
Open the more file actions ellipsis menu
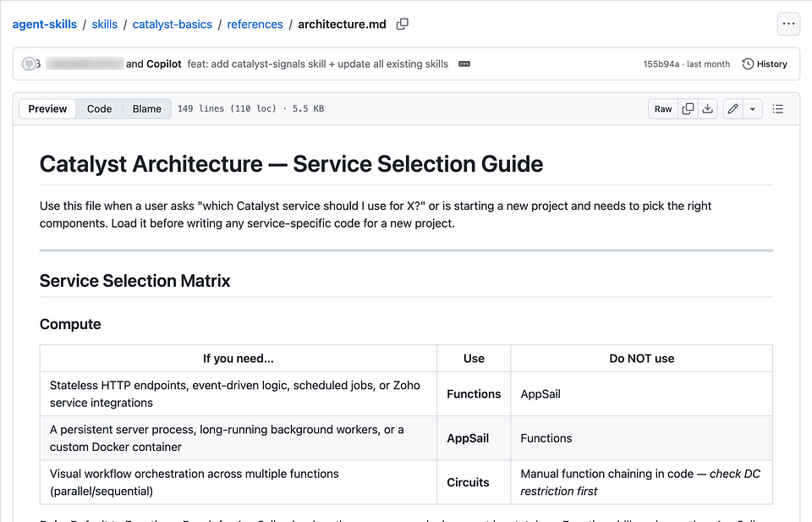coord(788,24)
